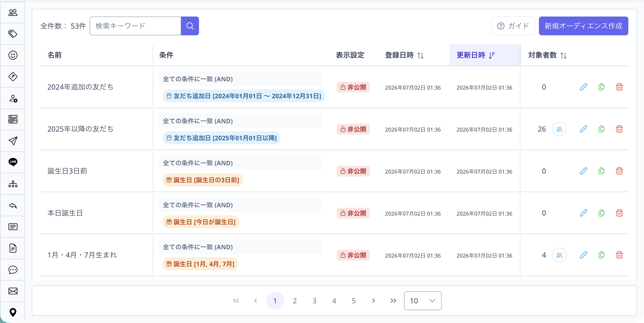This screenshot has width=644, height=323.
Task: Click the 友だち追加日 [2025年01月01日以降] condition tag
Action: (221, 138)
